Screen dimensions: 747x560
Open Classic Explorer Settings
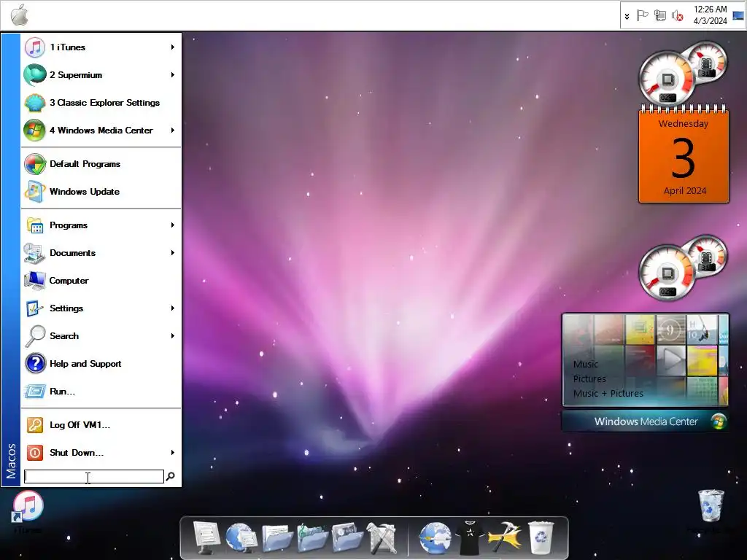click(x=101, y=102)
